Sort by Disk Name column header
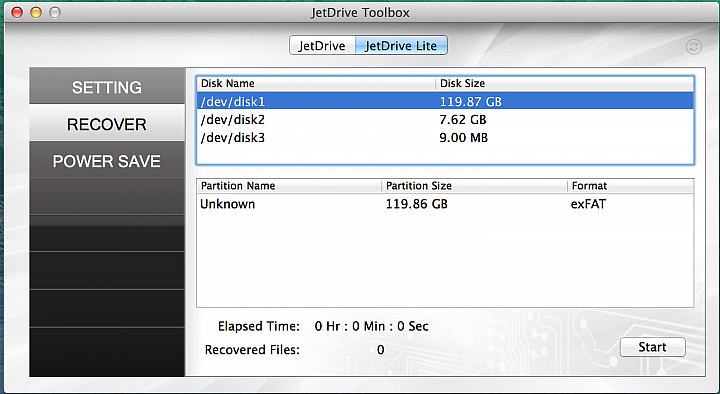 (x=316, y=83)
